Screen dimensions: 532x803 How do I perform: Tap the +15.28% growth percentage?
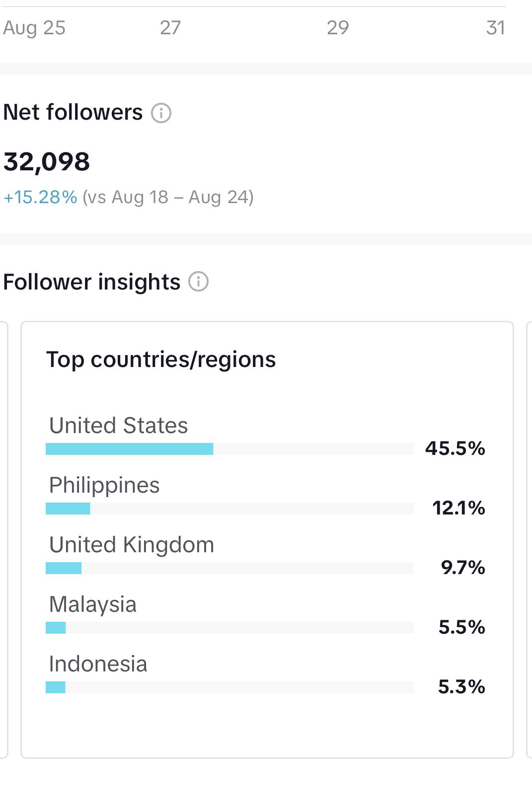40,197
